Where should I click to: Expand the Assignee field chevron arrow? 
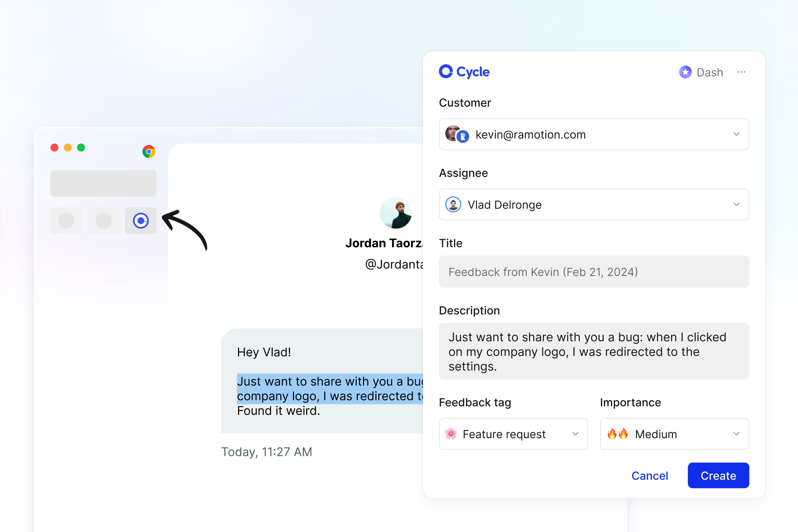coord(736,204)
